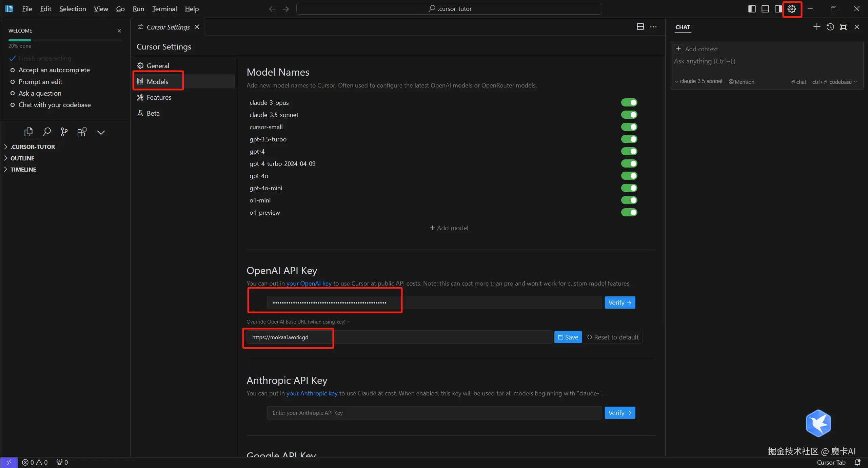The height and width of the screenshot is (468, 868).
Task: Expand the OUTLINE section
Action: point(22,158)
